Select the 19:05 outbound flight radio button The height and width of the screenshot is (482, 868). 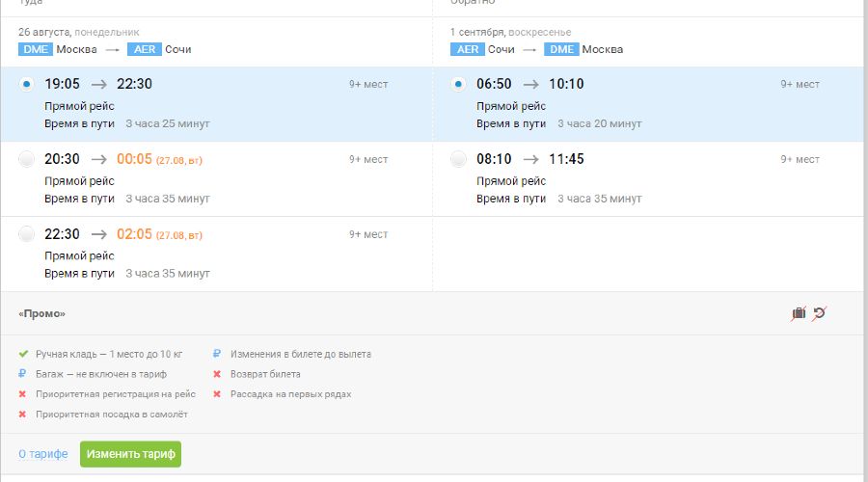[27, 84]
